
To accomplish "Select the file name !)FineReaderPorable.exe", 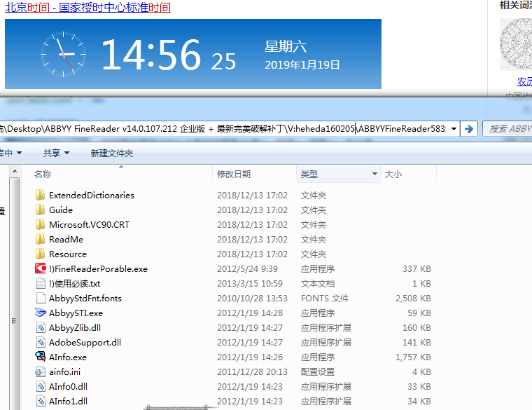I will pyautogui.click(x=99, y=268).
